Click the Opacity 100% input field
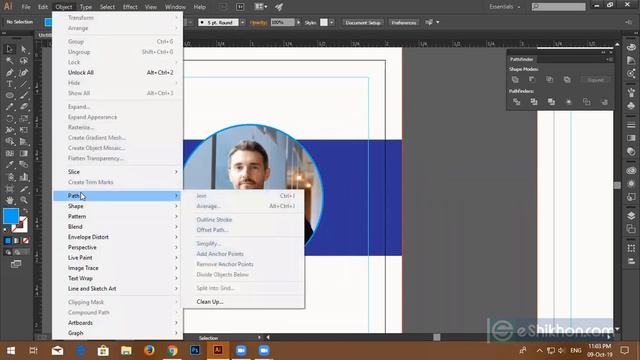 coord(282,22)
